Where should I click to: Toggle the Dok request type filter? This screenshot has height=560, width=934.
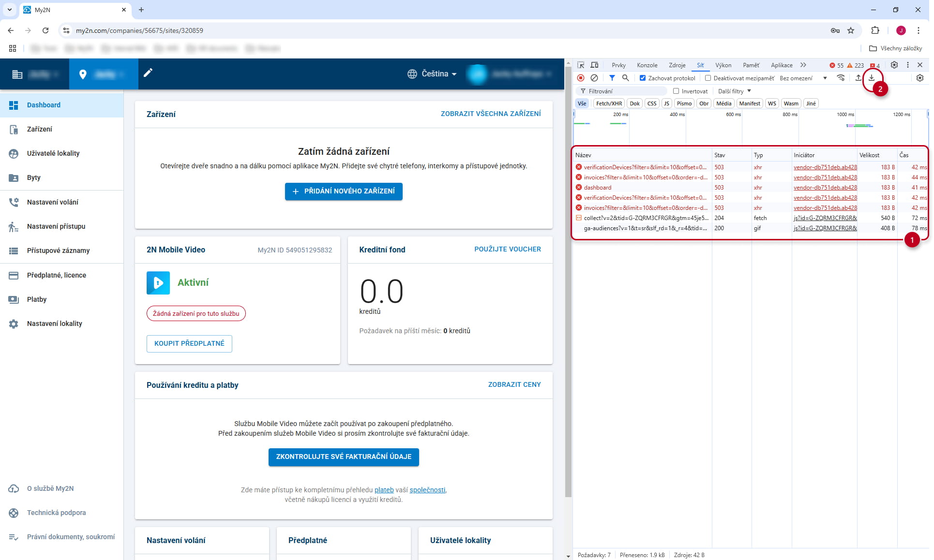(634, 103)
